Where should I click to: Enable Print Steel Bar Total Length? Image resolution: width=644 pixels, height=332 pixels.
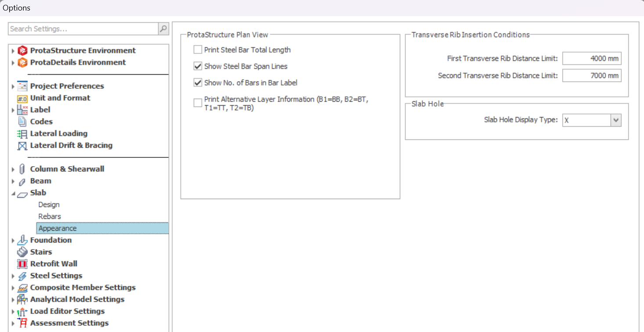click(x=198, y=50)
